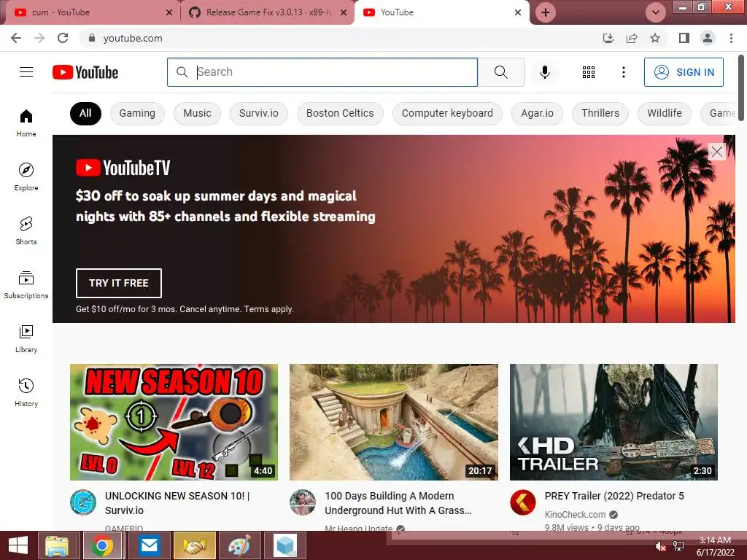
Task: Open YouTube settings three-dot menu
Action: [x=623, y=72]
